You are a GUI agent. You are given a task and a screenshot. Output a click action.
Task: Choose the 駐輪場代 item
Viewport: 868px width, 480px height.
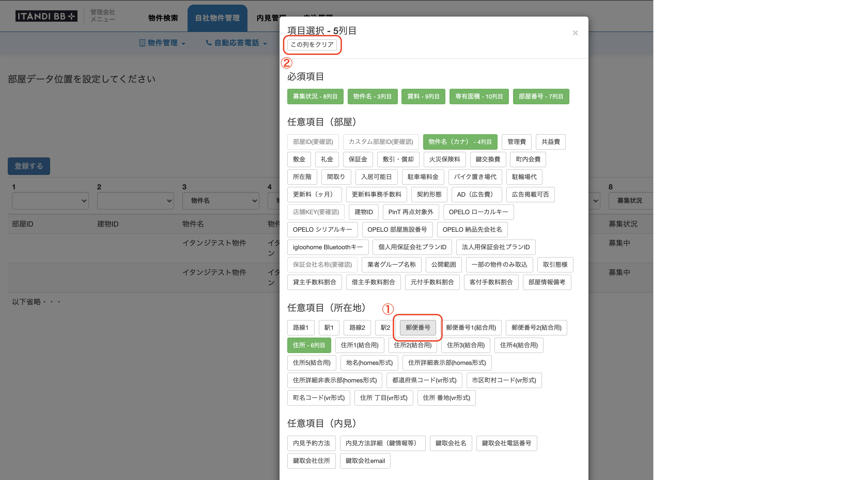[x=524, y=177]
